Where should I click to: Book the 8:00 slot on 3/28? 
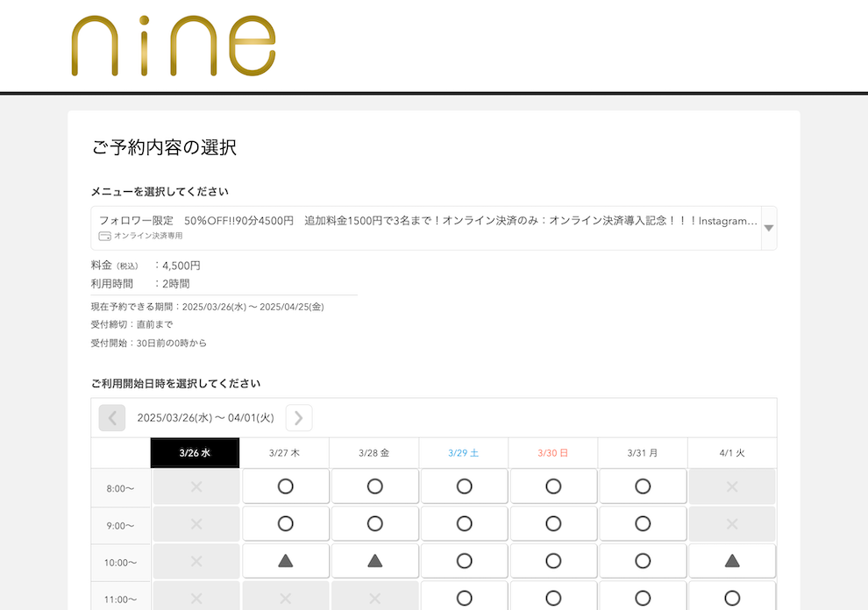374,486
